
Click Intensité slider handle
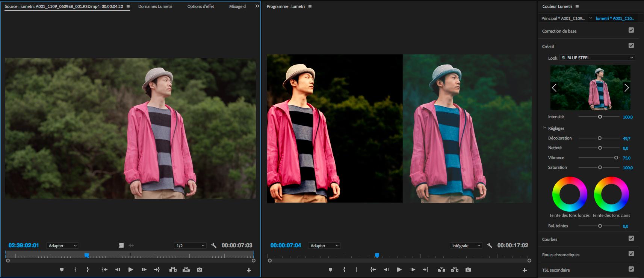tap(600, 117)
